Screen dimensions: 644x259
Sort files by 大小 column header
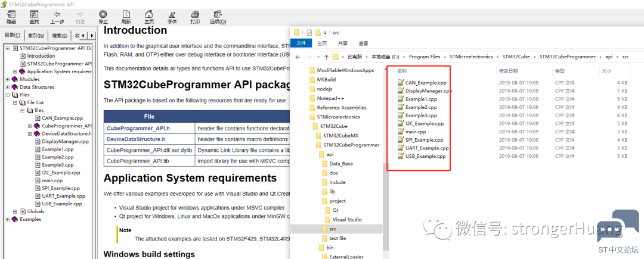tap(606, 71)
